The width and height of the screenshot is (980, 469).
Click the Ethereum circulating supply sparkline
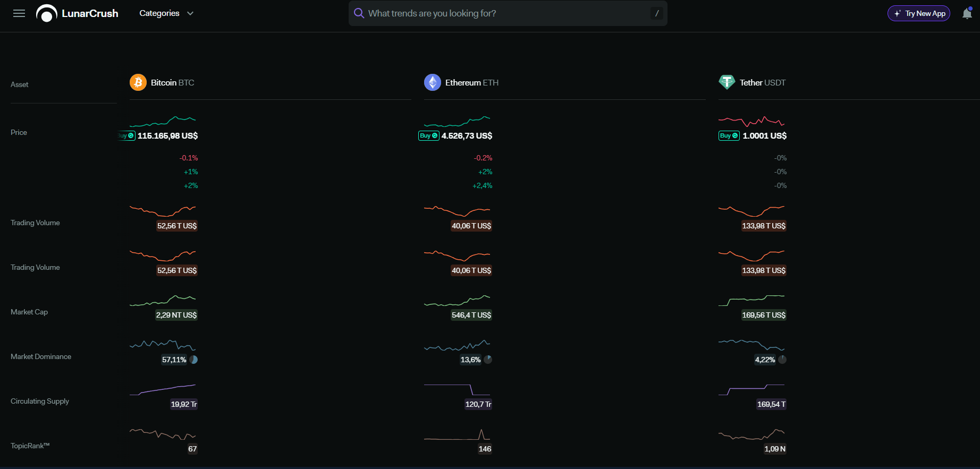click(x=457, y=389)
